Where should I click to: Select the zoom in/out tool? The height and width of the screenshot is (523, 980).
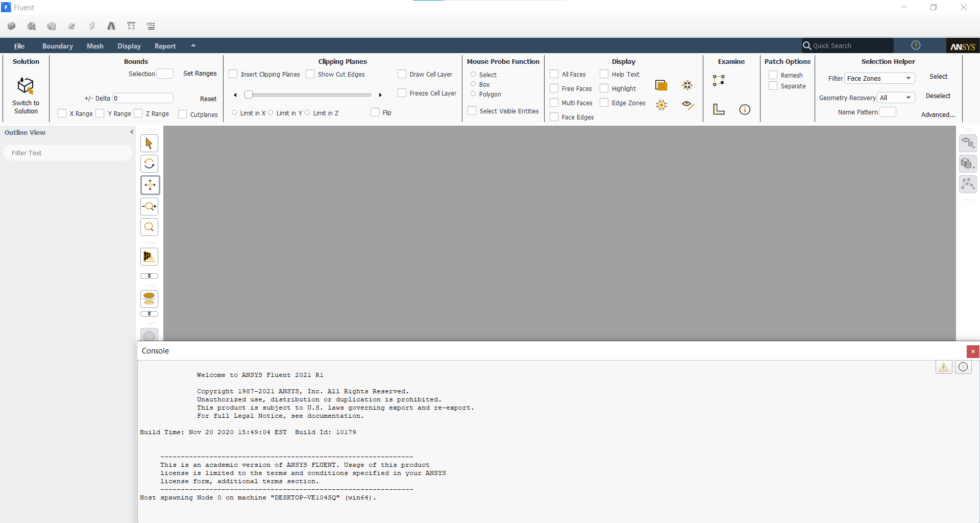click(149, 206)
